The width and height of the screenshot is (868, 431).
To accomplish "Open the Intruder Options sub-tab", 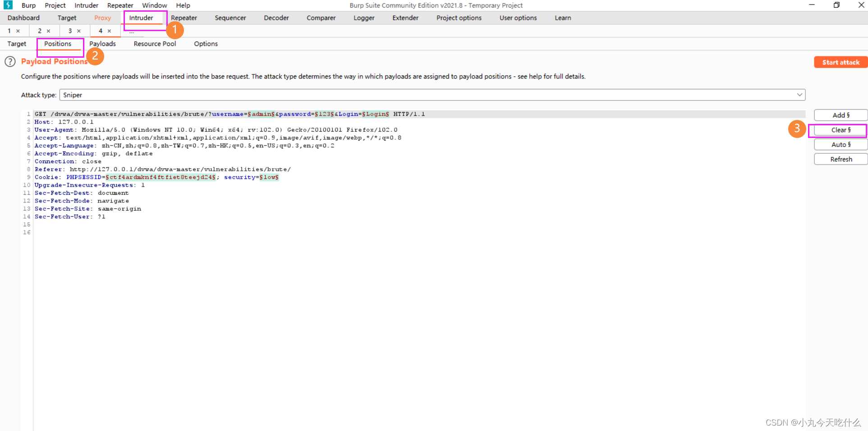I will [x=206, y=44].
